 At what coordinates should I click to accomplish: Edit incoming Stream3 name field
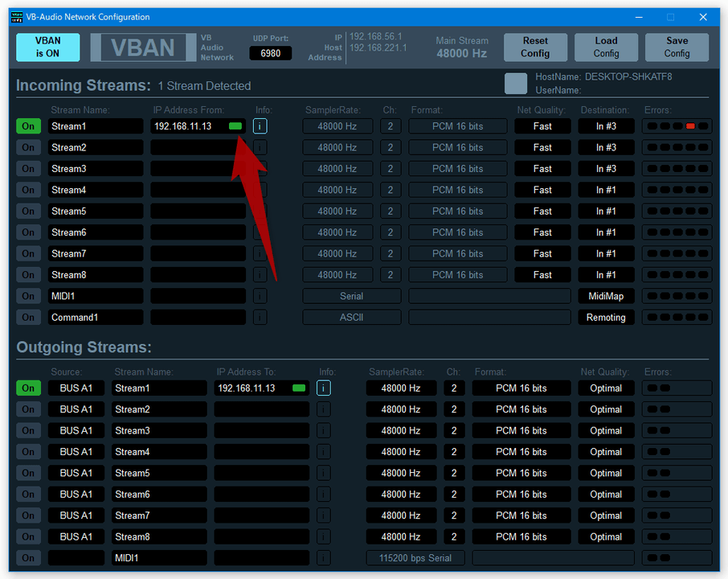coord(96,169)
